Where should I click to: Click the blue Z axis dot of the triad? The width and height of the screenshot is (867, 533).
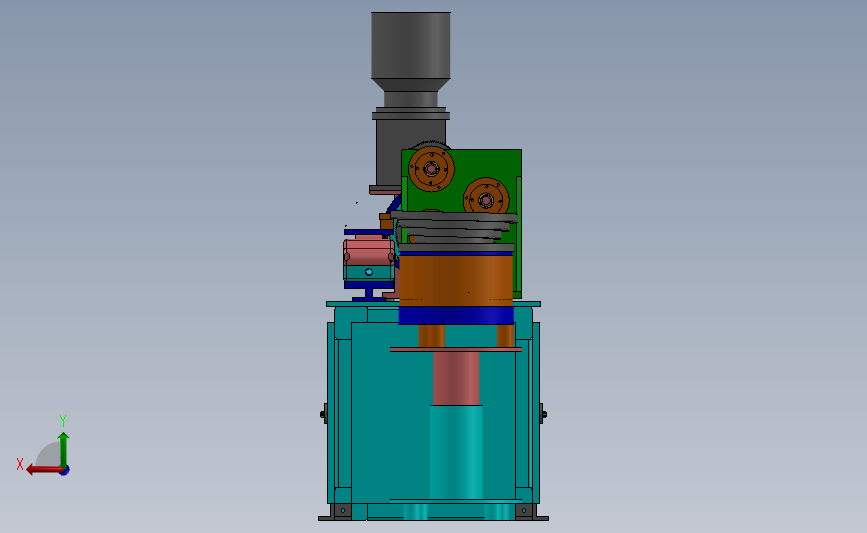[x=65, y=471]
